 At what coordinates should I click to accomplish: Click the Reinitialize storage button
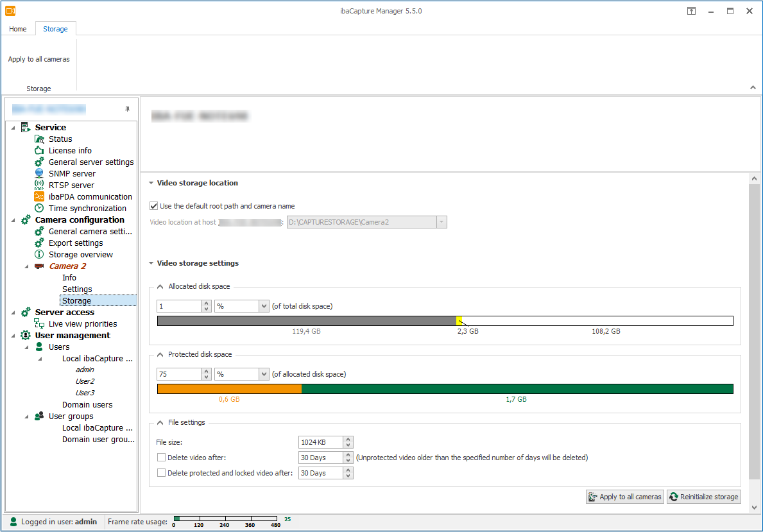pos(703,497)
